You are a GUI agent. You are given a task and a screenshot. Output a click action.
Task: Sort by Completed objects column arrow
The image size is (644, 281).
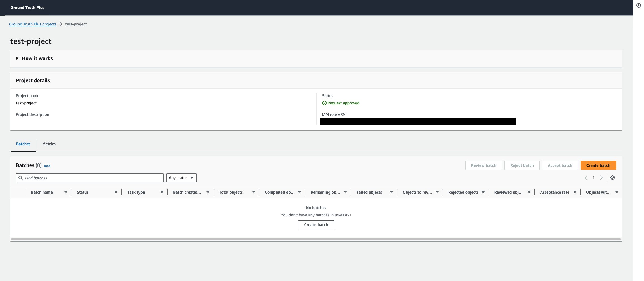click(x=299, y=192)
